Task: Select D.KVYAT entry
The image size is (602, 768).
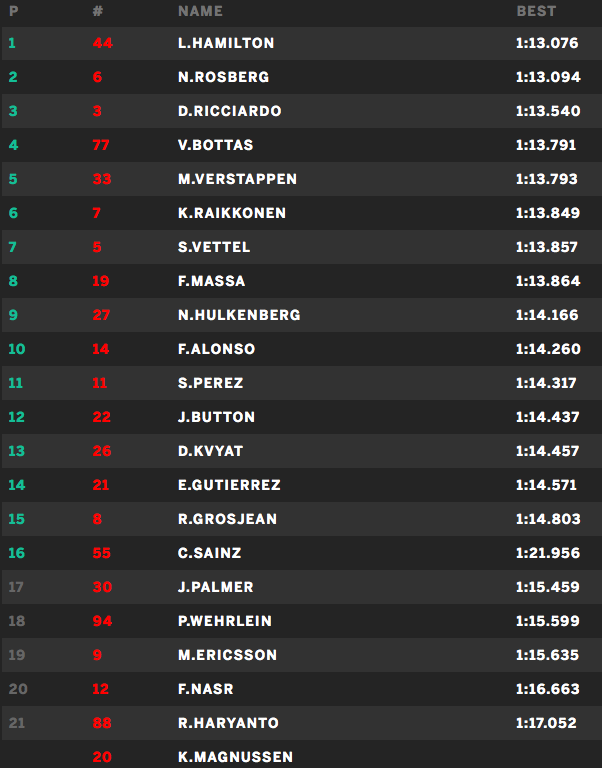Action: pos(211,451)
